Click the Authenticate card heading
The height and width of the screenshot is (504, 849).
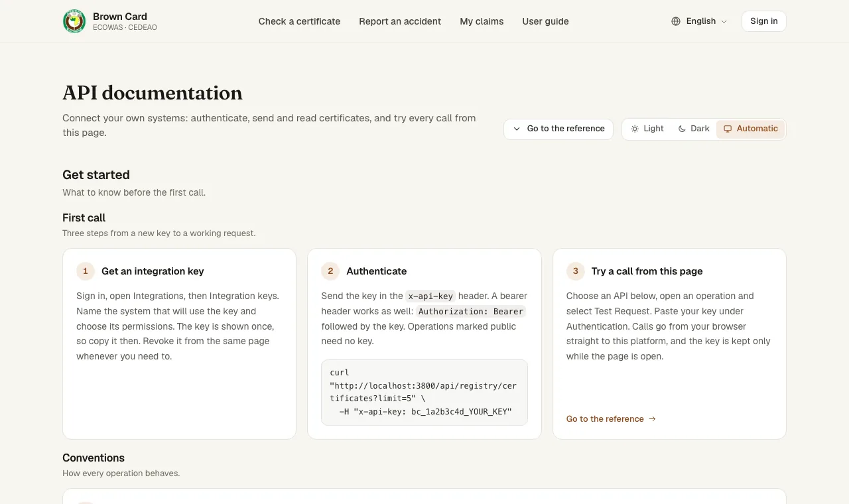(x=377, y=271)
